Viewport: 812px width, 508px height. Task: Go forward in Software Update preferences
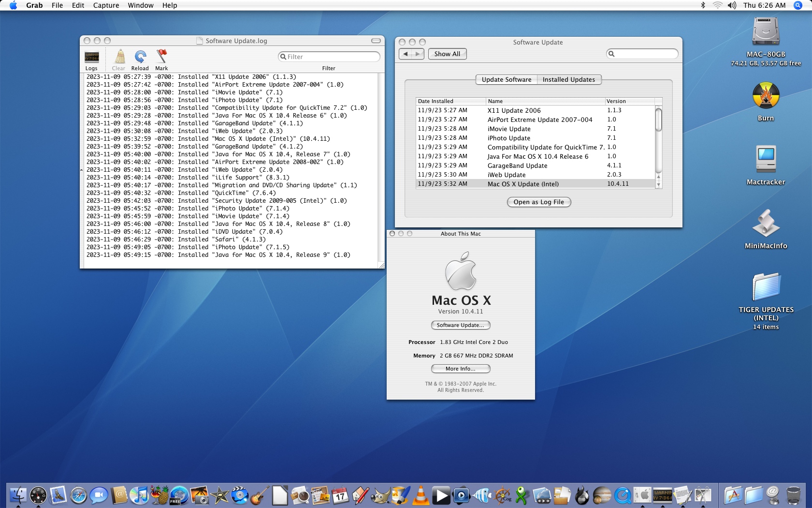pos(418,54)
